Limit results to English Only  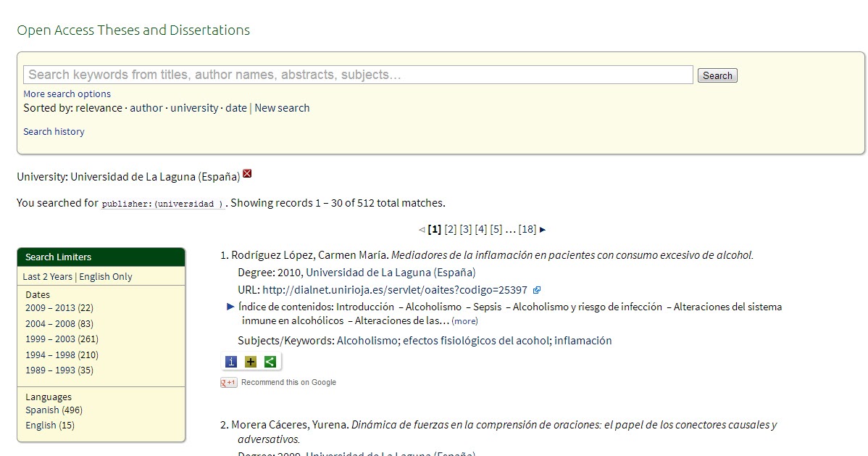coord(106,276)
